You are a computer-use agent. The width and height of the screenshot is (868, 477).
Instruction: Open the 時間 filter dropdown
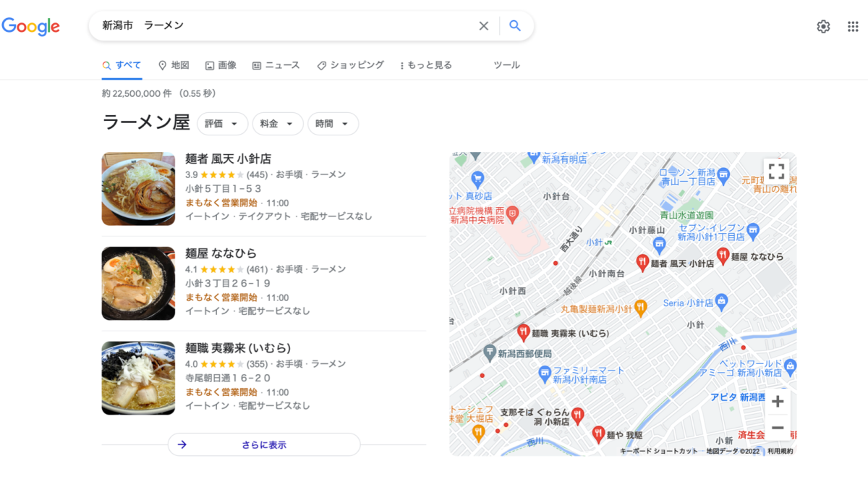pyautogui.click(x=333, y=124)
